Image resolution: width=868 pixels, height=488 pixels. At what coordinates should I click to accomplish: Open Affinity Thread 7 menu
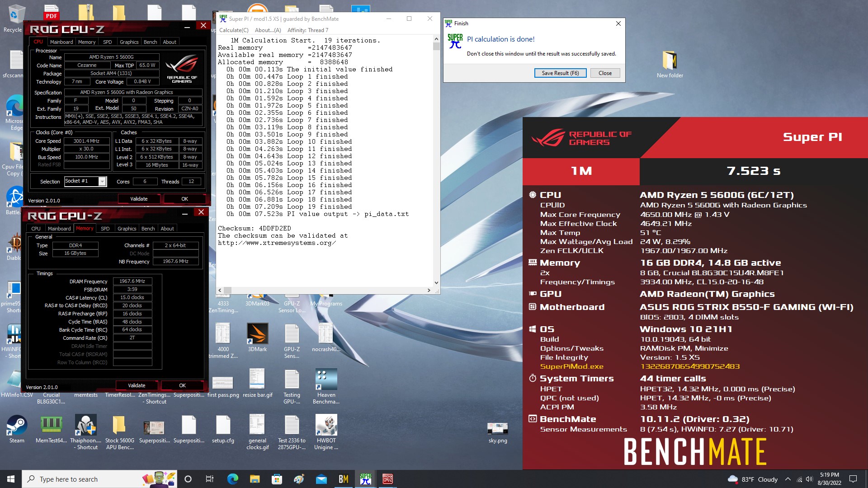(x=308, y=30)
